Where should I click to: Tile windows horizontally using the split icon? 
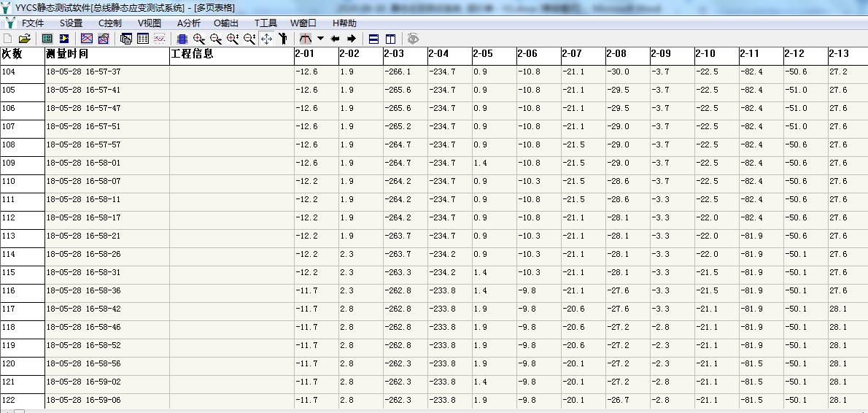click(x=374, y=39)
